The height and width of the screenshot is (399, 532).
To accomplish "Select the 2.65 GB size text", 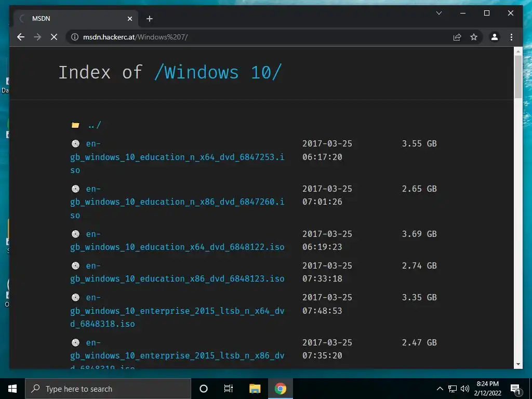I will tap(419, 189).
